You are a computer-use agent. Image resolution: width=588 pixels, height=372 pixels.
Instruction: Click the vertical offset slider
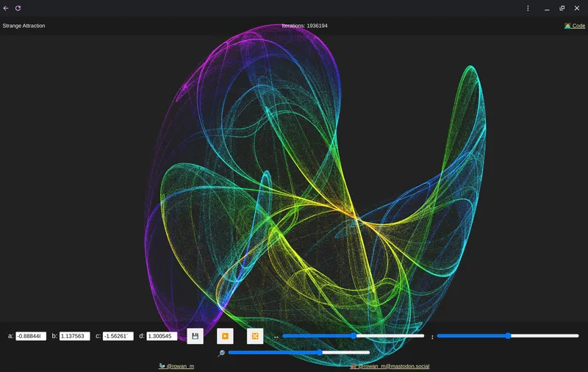click(x=508, y=336)
